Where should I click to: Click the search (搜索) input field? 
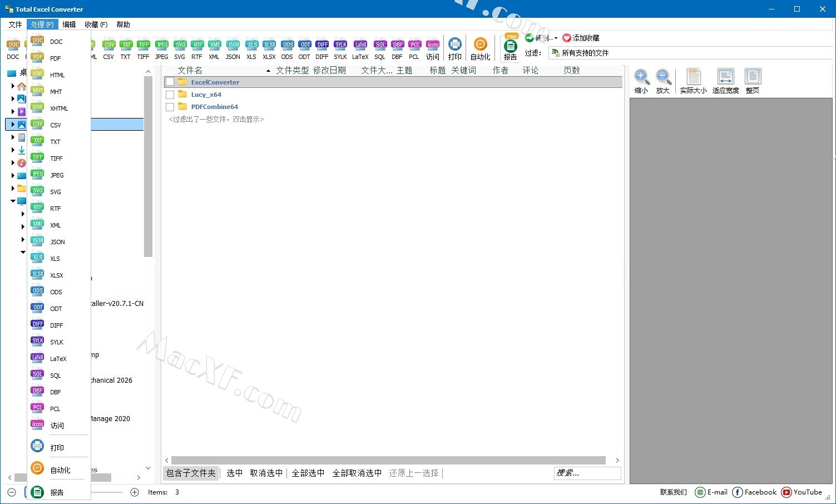[x=587, y=473]
